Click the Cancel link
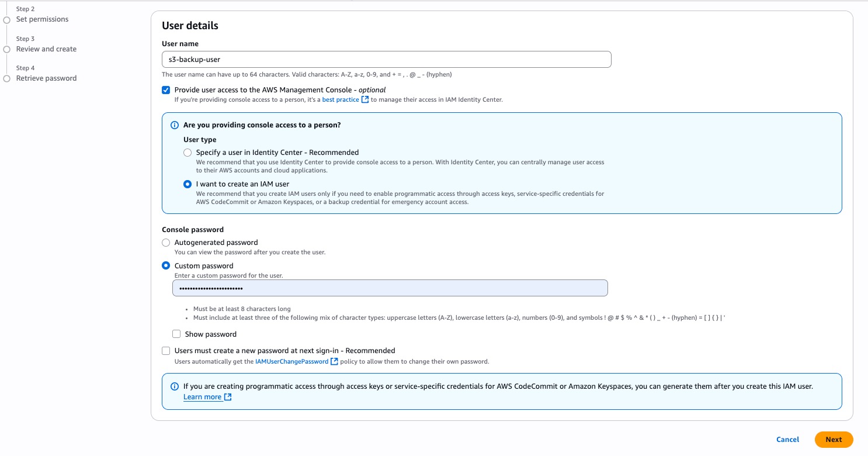 787,440
